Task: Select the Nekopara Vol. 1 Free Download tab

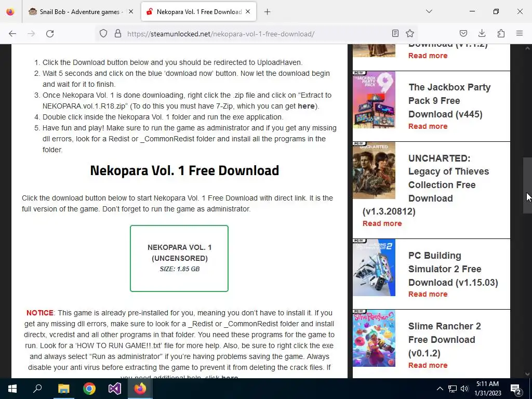Action: [x=198, y=12]
